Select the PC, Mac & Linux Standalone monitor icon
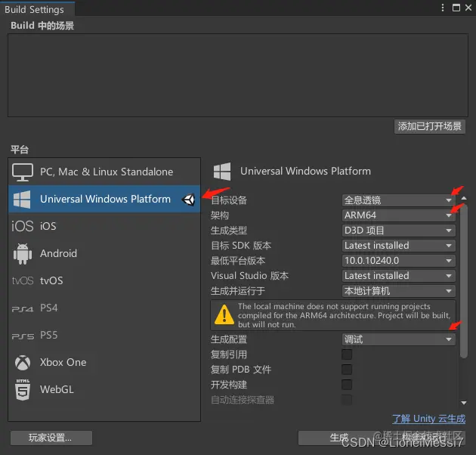Viewport: 476px width, 455px height. 23,172
